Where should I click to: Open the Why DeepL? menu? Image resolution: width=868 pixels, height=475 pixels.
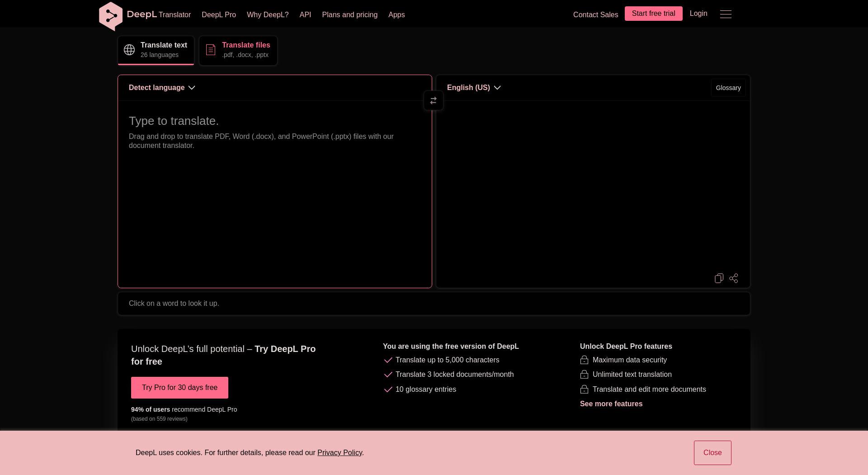pyautogui.click(x=268, y=15)
